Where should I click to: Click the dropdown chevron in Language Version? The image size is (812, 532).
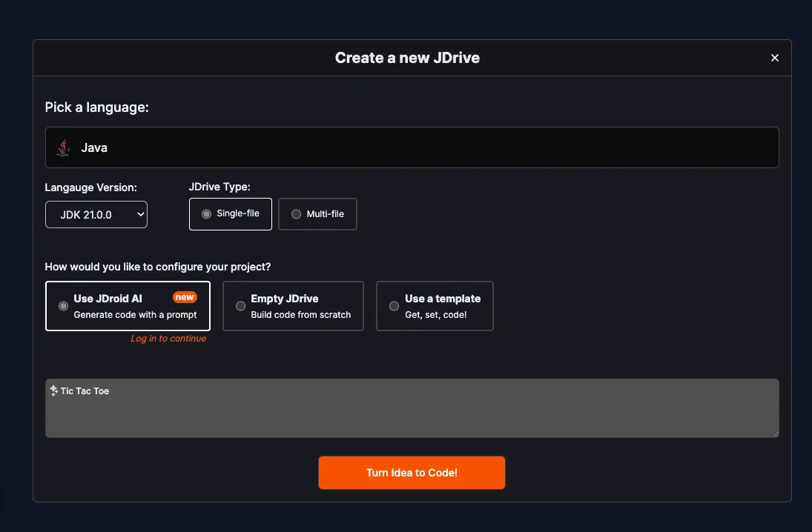click(x=140, y=214)
